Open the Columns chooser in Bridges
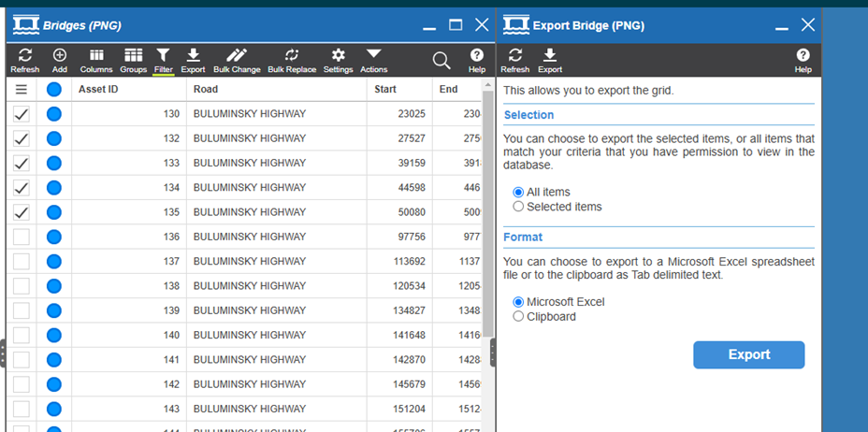868x432 pixels. (96, 60)
